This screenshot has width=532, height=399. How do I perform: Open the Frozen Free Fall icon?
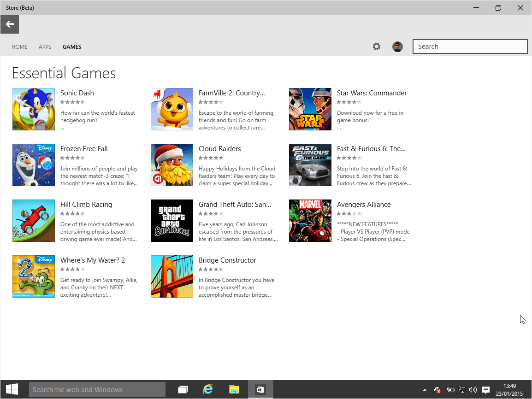coord(34,165)
